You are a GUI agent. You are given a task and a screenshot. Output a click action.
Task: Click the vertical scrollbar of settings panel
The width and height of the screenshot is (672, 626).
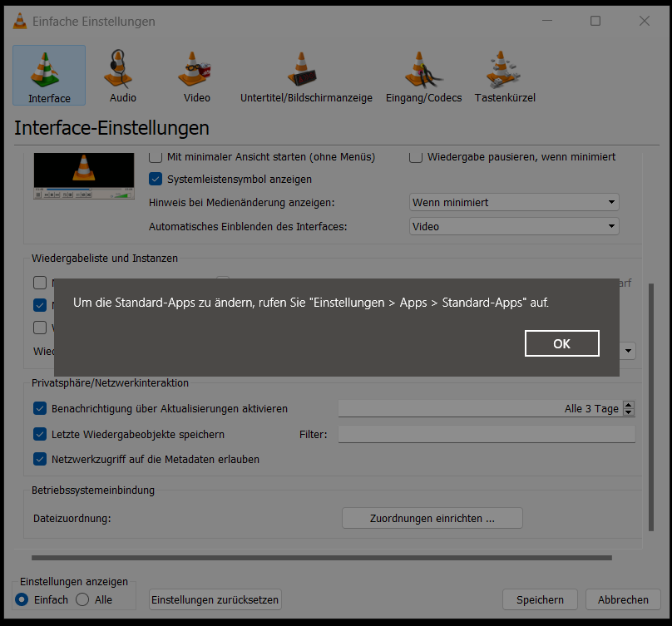coord(651,407)
